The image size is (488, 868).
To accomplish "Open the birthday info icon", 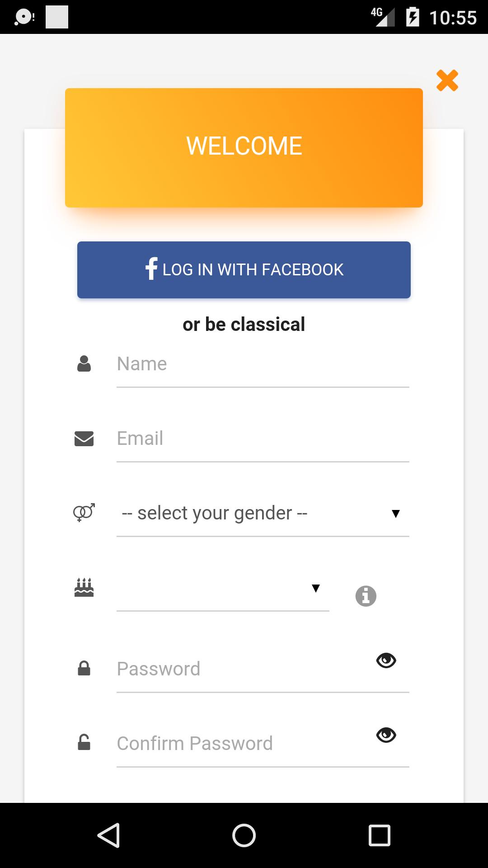I will click(x=366, y=596).
